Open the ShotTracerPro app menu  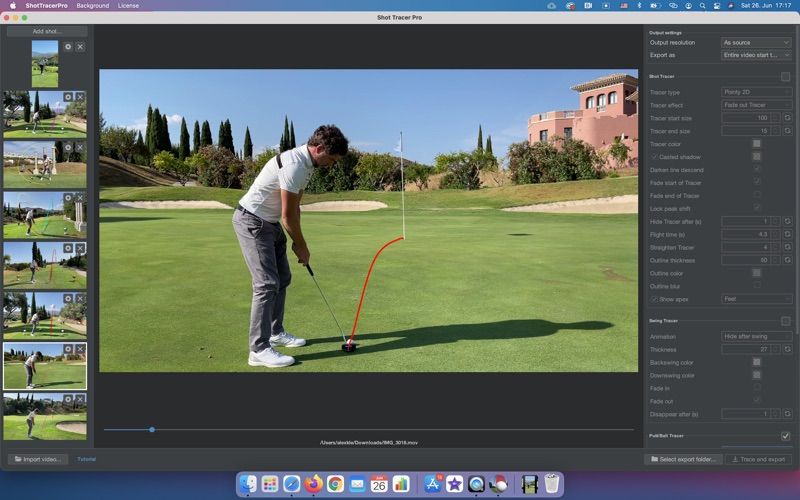(46, 6)
